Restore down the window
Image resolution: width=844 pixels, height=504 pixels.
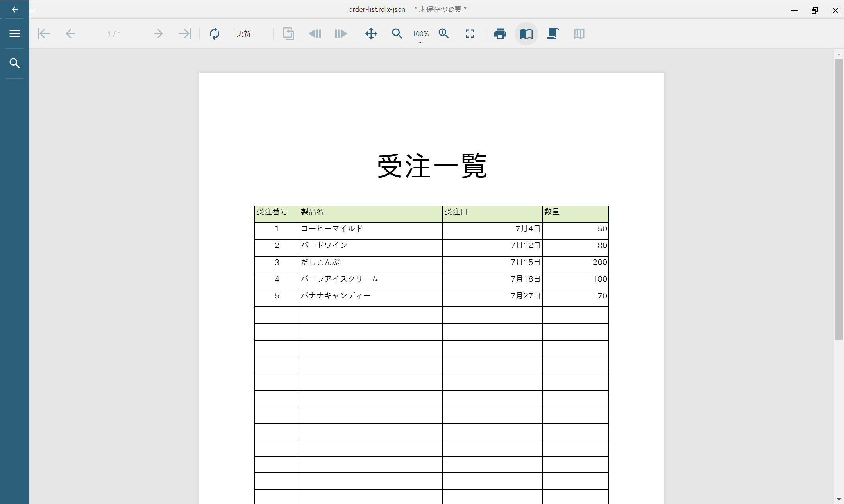tap(815, 11)
